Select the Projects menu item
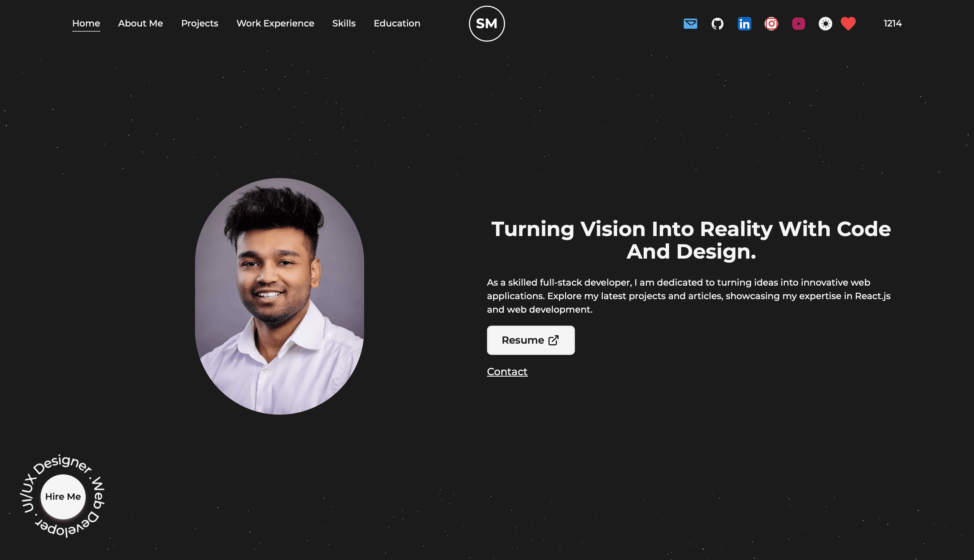Image resolution: width=974 pixels, height=560 pixels. click(x=199, y=23)
